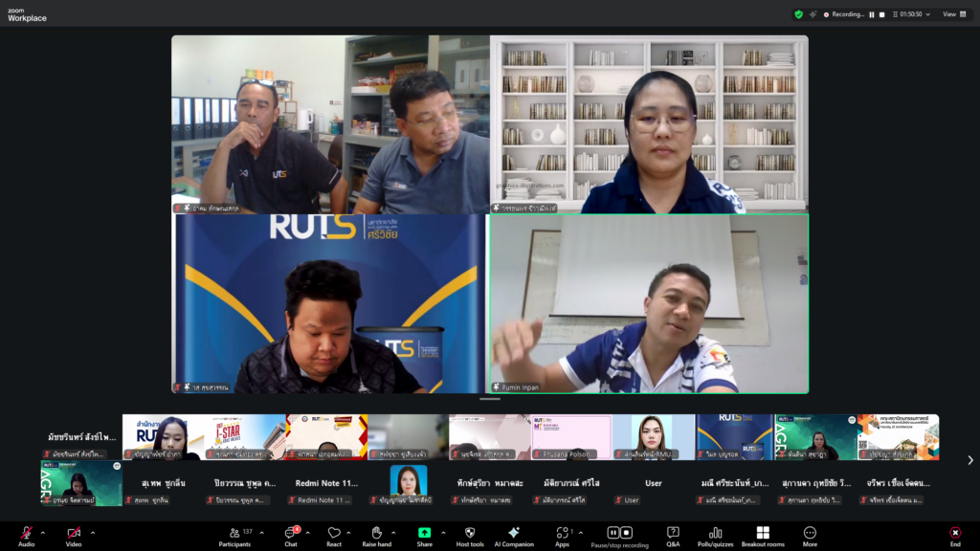Pause the recording from the top bar
980x551 pixels.
(x=871, y=14)
